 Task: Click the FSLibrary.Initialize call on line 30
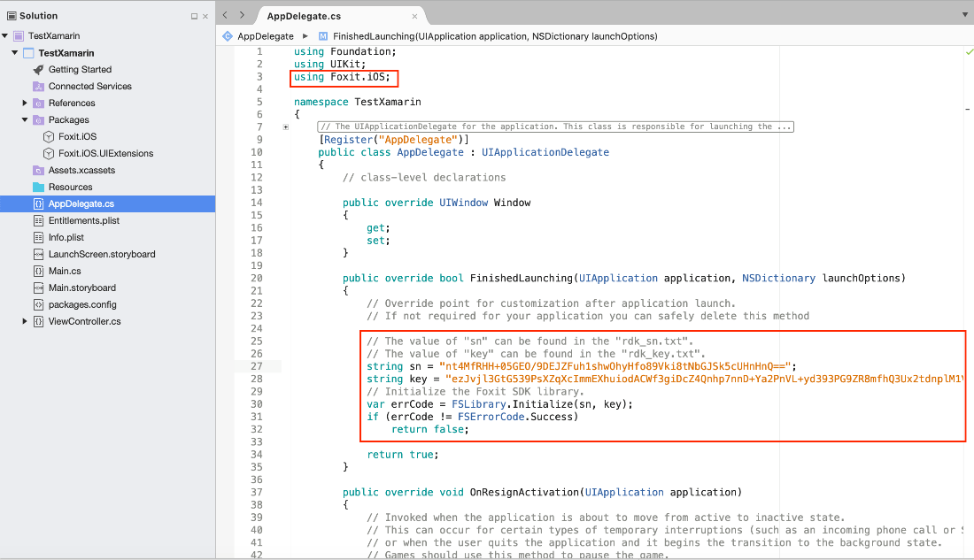pos(542,404)
